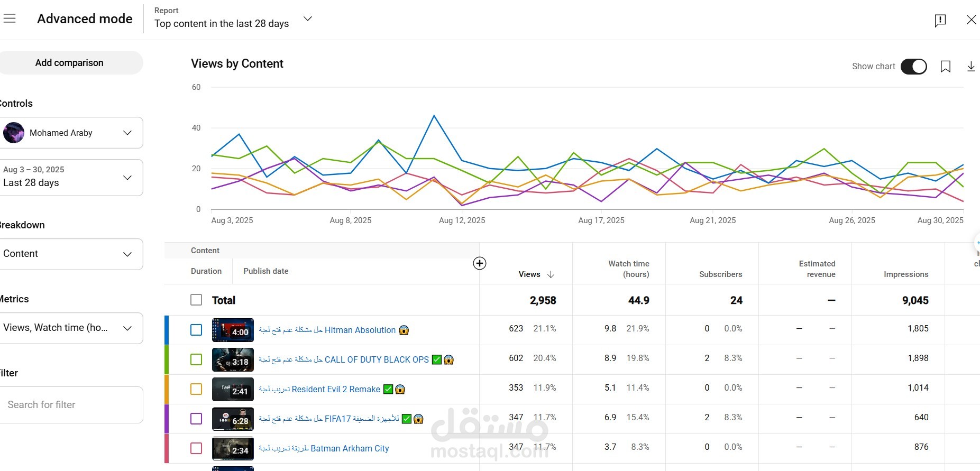Click the blue color bar of Hitman row
Image resolution: width=980 pixels, height=471 pixels.
pyautogui.click(x=167, y=330)
